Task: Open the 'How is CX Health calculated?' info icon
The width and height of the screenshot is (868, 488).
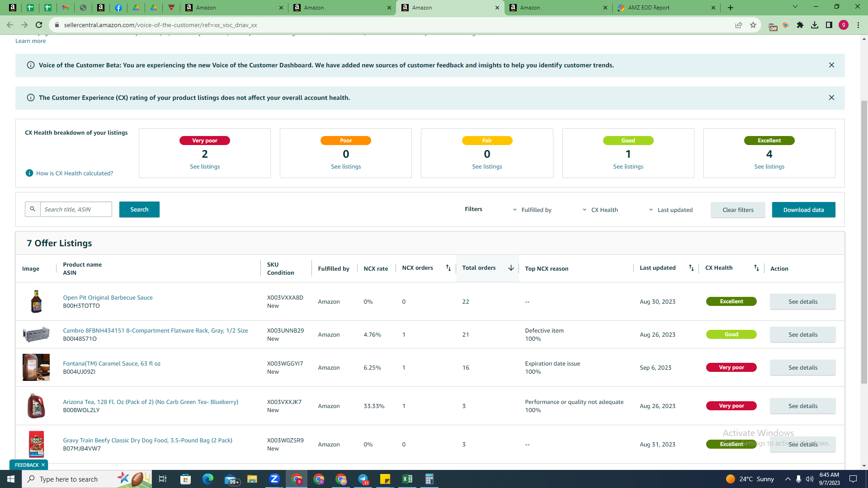Action: 29,173
